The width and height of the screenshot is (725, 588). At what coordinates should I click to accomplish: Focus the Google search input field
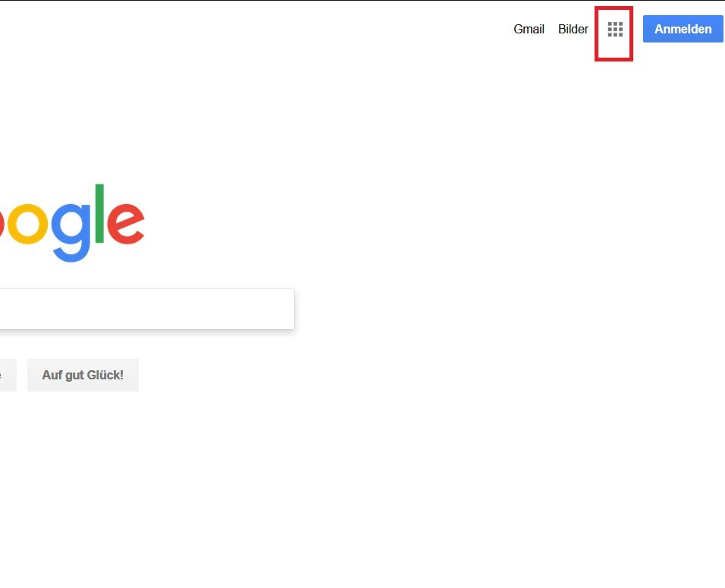pos(147,309)
